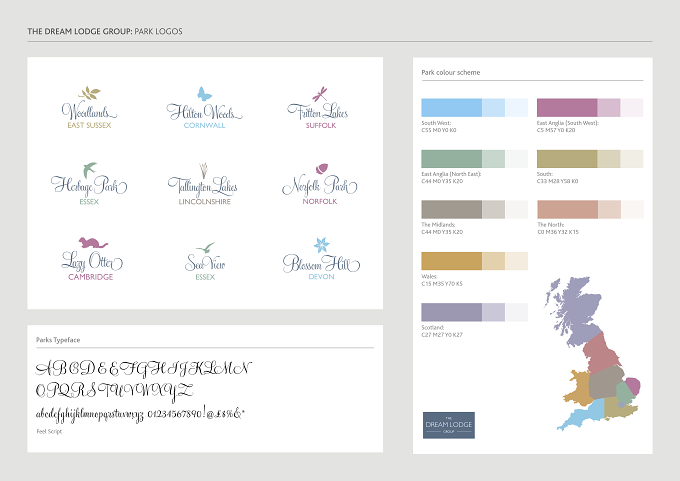Screen dimensions: 680x481
Task: Click the Norfolk Park script wordmark
Action: coord(320,186)
